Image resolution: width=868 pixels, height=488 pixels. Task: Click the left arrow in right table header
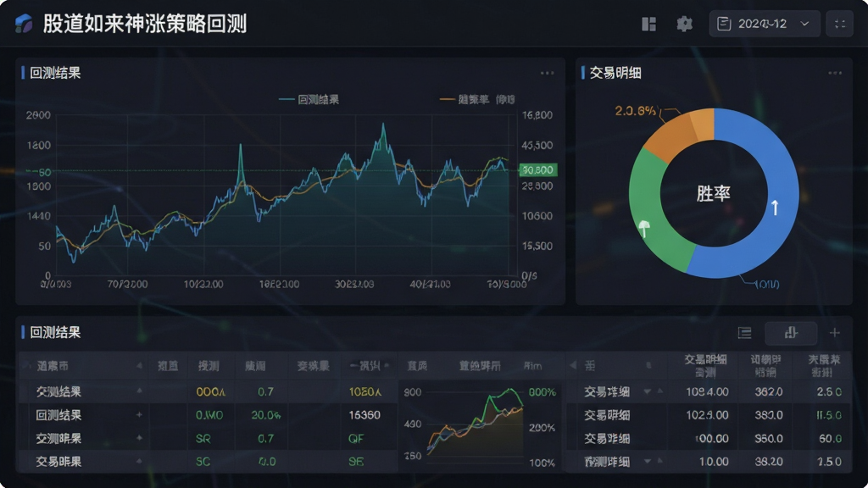(x=572, y=365)
